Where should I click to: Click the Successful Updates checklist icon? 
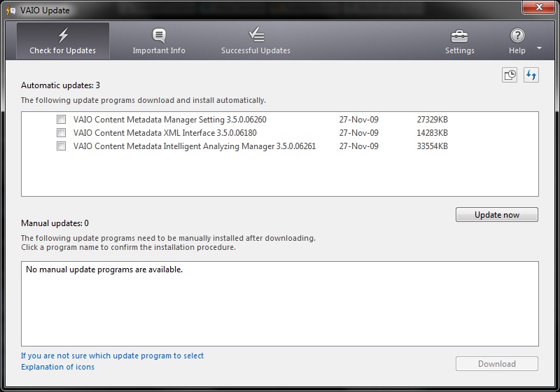pyautogui.click(x=256, y=34)
